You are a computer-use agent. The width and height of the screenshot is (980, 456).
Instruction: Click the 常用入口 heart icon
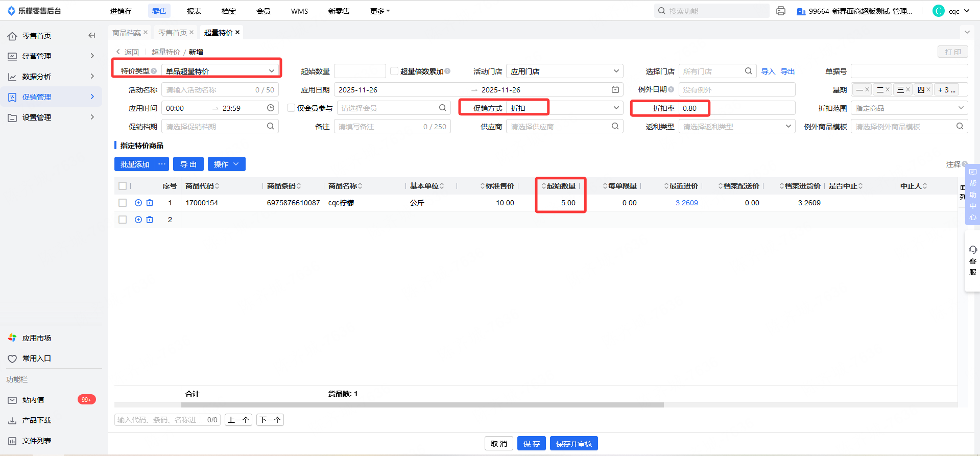coord(12,358)
